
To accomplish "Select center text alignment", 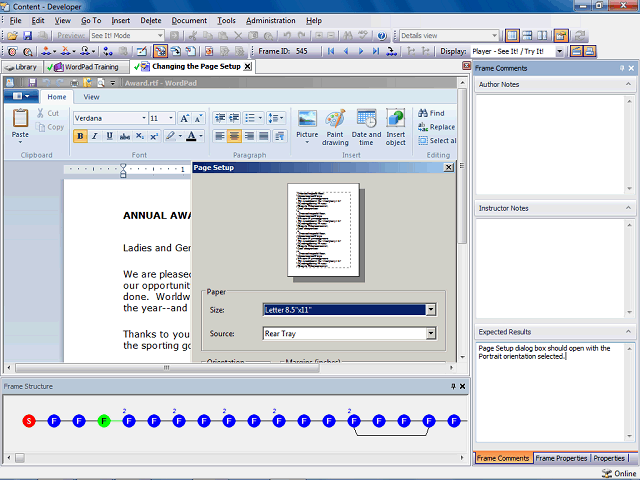I will (234, 136).
